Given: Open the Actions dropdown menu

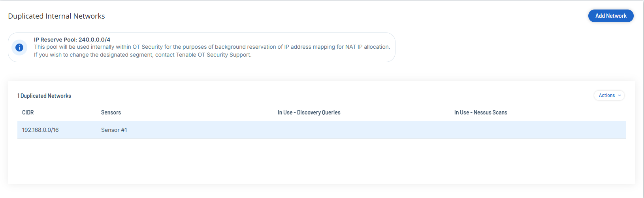Looking at the screenshot, I should click(608, 95).
